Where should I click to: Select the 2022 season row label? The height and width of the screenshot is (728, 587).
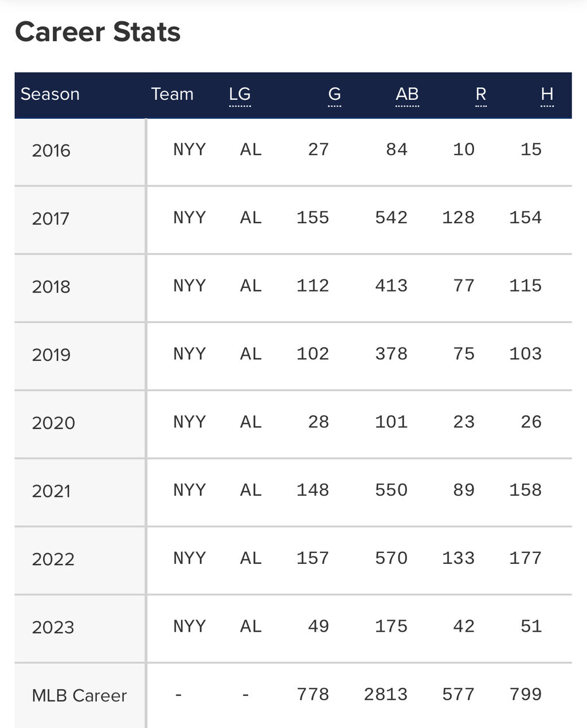click(53, 559)
